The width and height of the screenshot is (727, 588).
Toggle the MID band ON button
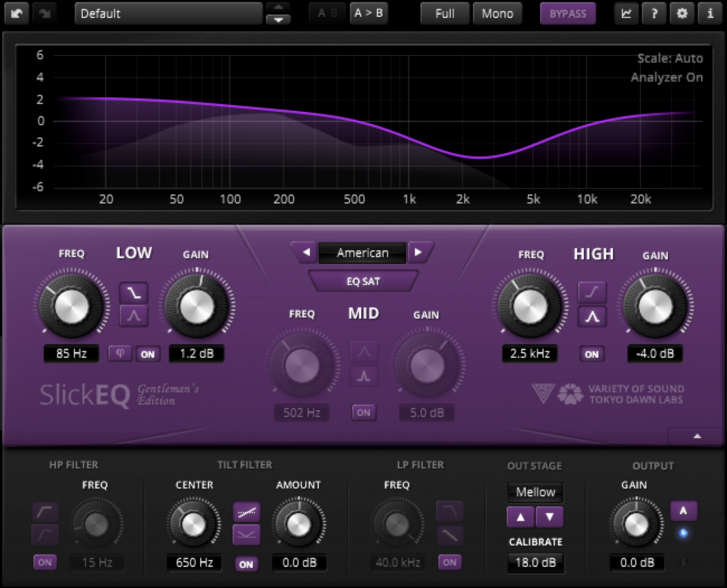coord(363,412)
